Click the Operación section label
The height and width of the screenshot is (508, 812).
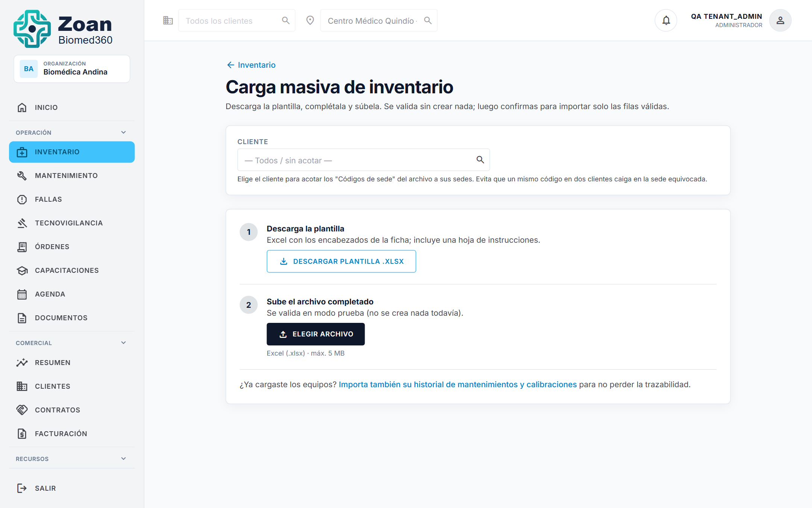pos(33,132)
